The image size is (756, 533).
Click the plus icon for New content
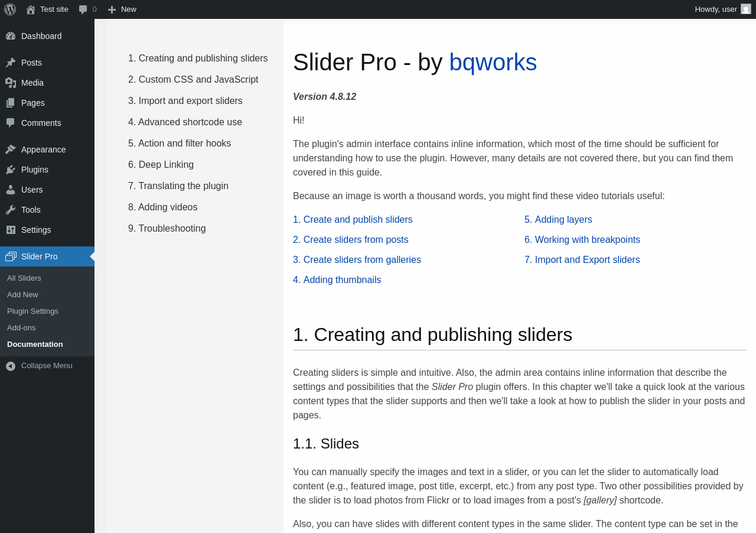coord(112,9)
